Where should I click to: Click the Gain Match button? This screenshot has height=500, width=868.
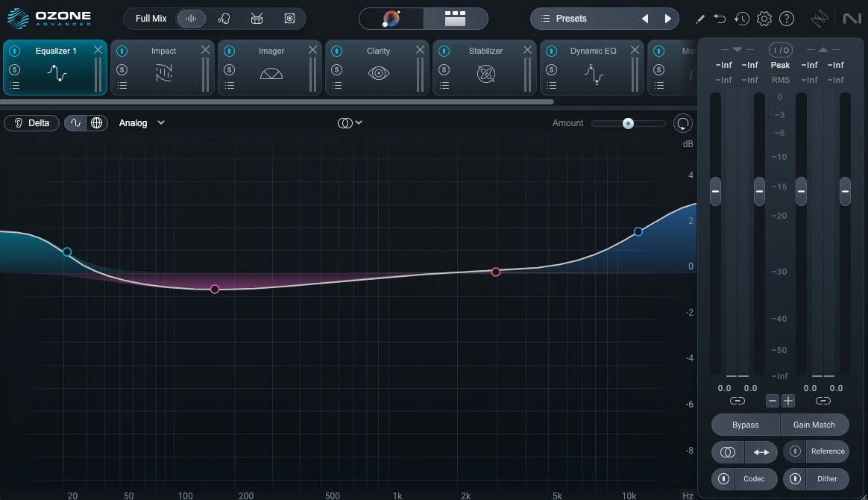click(x=814, y=425)
